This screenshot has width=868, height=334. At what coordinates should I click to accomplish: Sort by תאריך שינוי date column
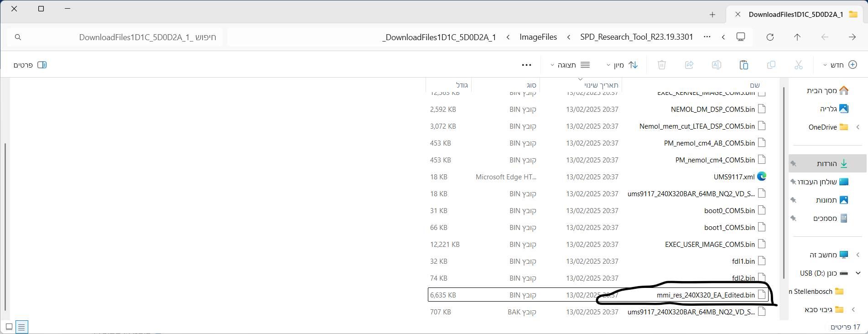click(x=601, y=85)
